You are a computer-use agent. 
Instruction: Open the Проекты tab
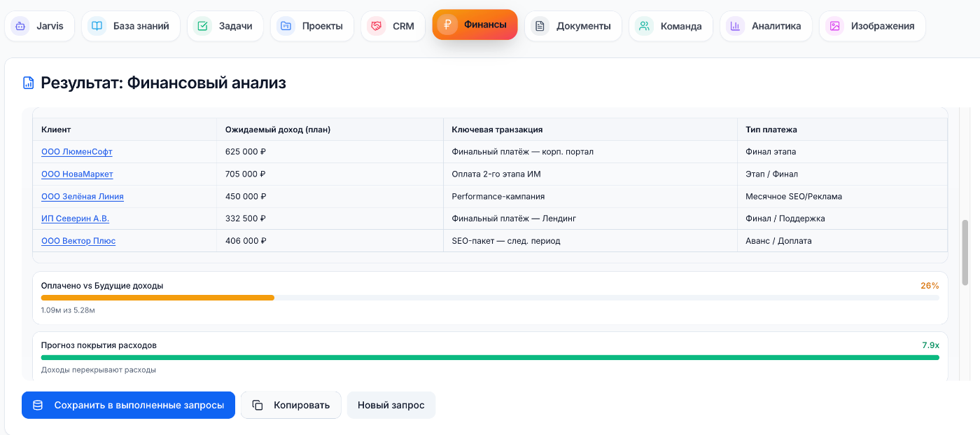coord(312,26)
